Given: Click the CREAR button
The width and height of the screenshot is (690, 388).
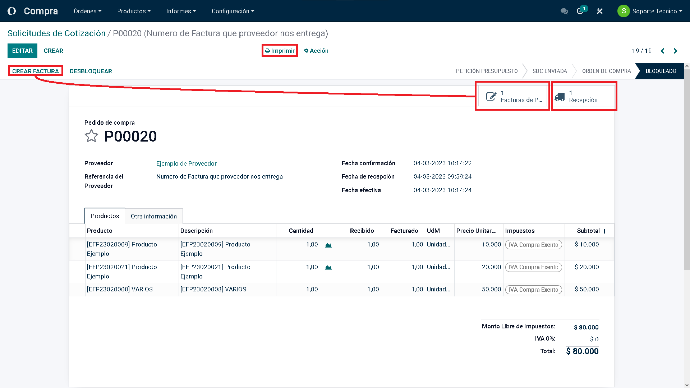Looking at the screenshot, I should point(53,51).
